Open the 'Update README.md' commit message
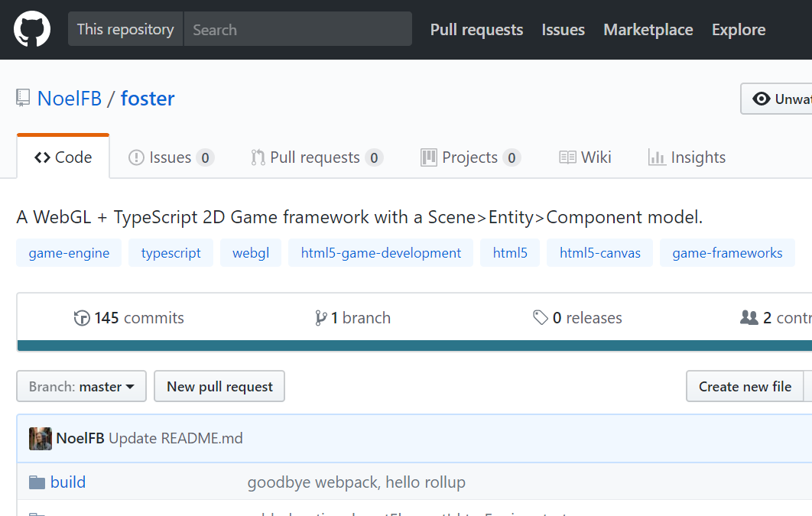The image size is (812, 516). [176, 438]
